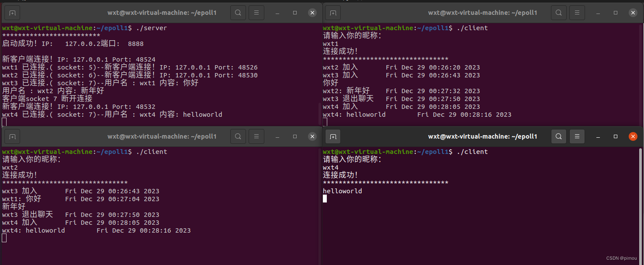This screenshot has height=265, width=644.
Task: Open a new tab in the wxt2 client terminal
Action: [x=12, y=136]
